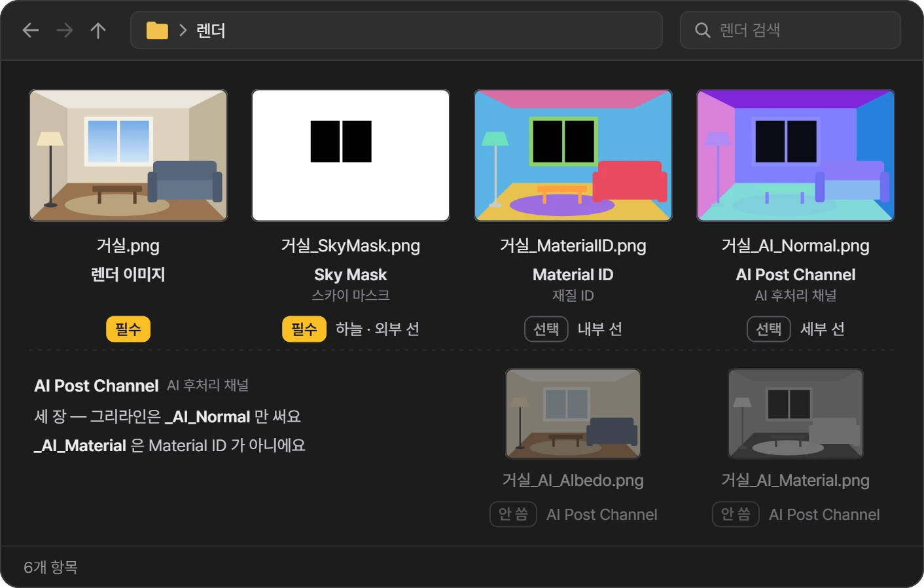Click the 거실.png file name

(128, 246)
